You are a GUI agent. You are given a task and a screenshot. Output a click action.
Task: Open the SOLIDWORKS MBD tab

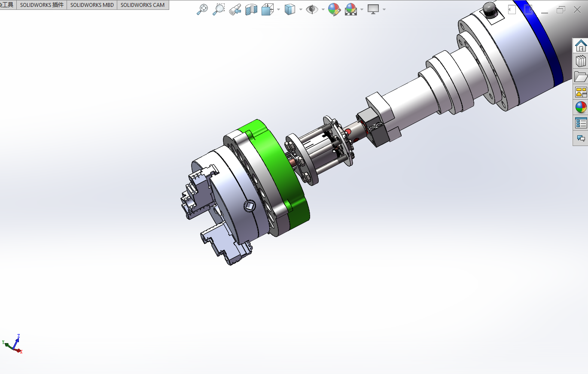click(92, 5)
